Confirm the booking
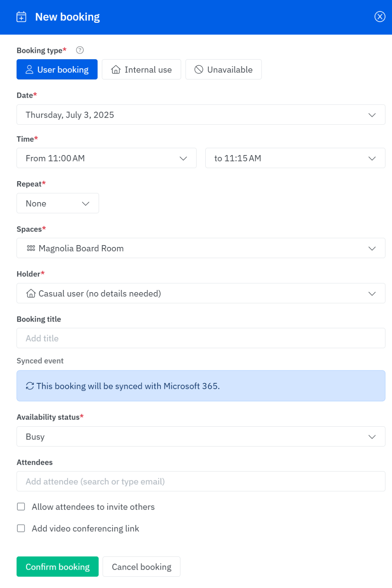This screenshot has height=588, width=392. coord(57,566)
